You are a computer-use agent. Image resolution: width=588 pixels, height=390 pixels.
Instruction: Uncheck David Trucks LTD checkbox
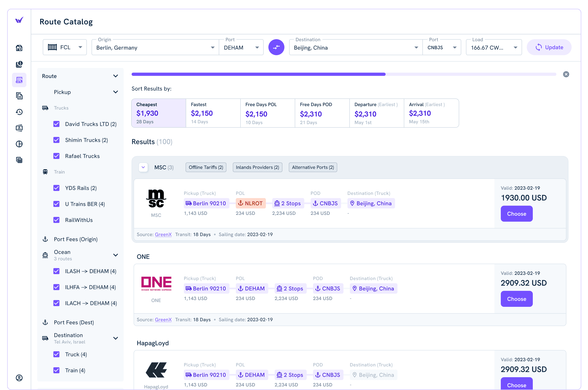point(57,124)
